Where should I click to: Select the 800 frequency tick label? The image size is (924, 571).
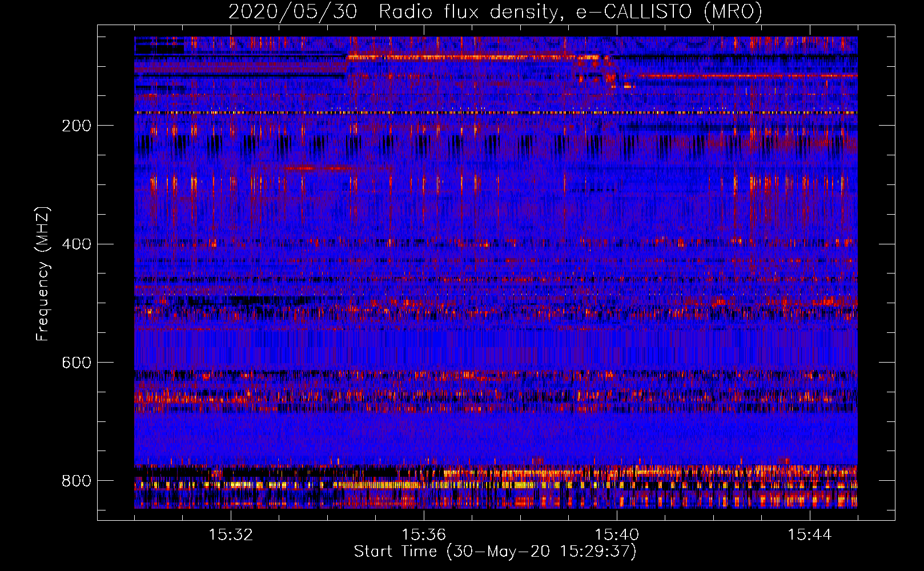click(77, 481)
